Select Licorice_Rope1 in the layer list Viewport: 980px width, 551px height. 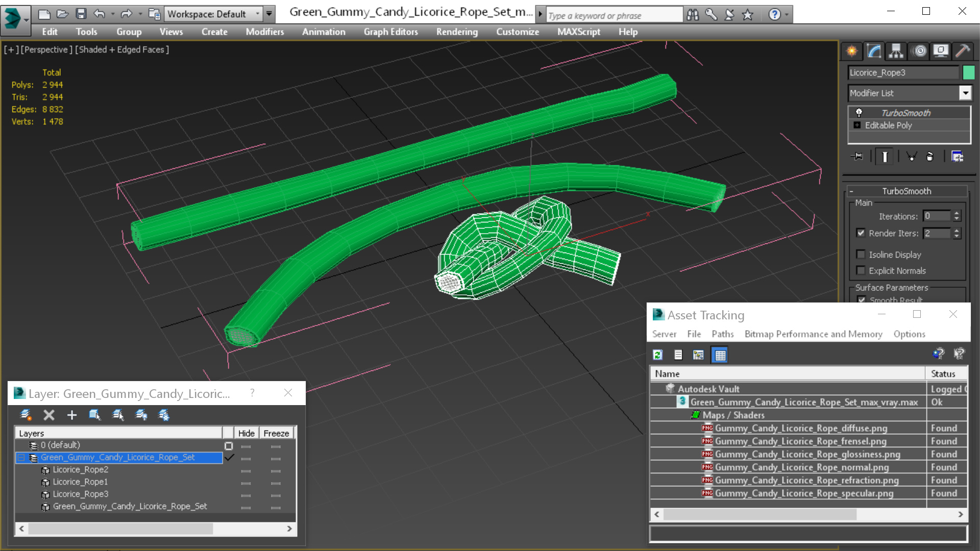80,482
